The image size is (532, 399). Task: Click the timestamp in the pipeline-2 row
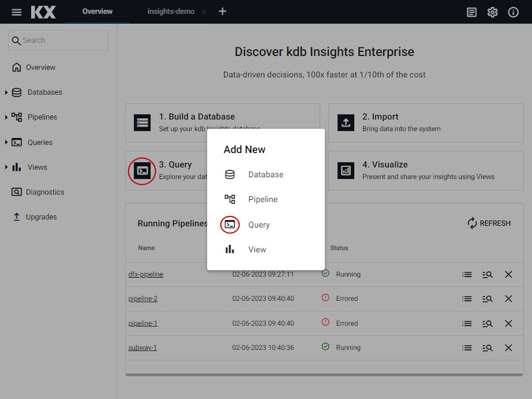click(x=263, y=299)
